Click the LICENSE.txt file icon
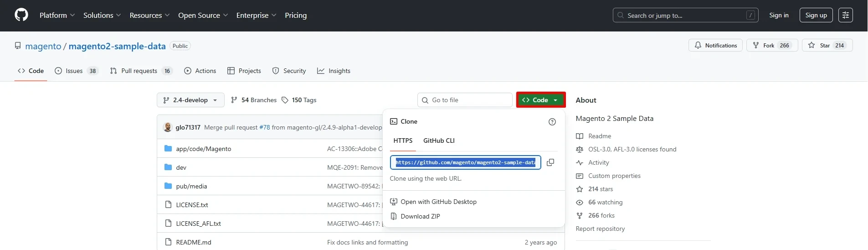 tap(168, 204)
